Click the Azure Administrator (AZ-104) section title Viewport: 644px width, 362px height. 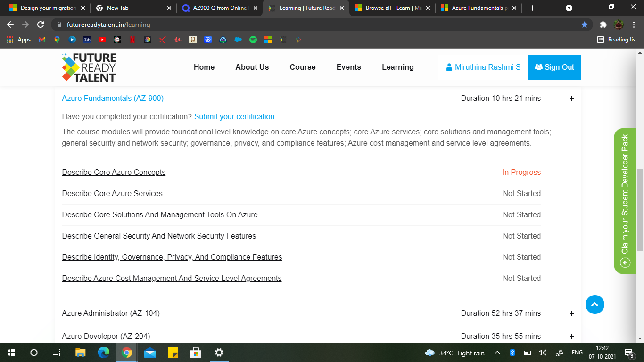point(111,313)
